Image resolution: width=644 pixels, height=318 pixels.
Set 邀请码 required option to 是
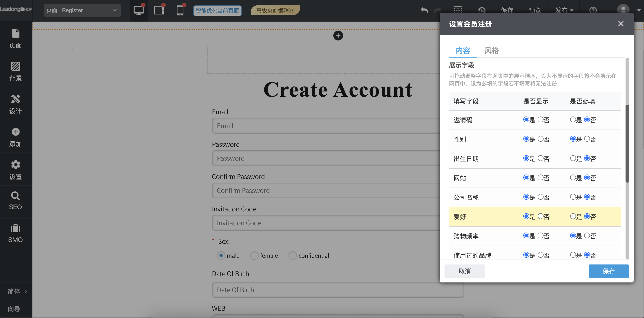[573, 120]
